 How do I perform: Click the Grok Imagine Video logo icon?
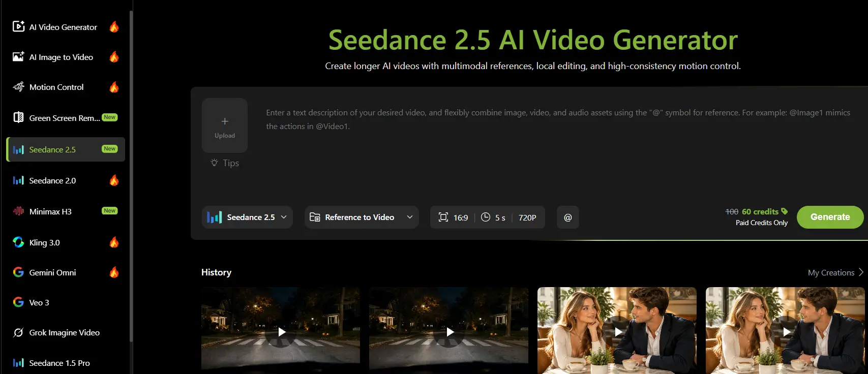(18, 332)
